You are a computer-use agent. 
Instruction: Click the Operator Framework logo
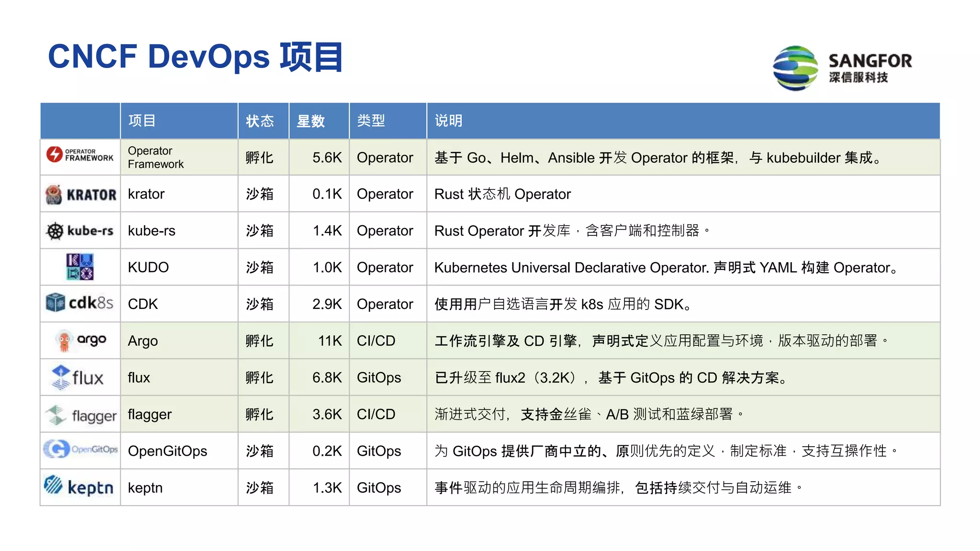80,154
